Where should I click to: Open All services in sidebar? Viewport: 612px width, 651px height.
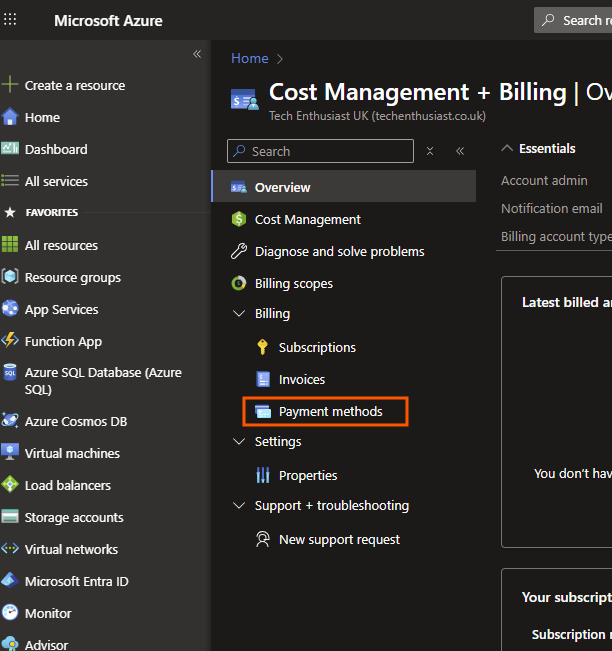56,181
